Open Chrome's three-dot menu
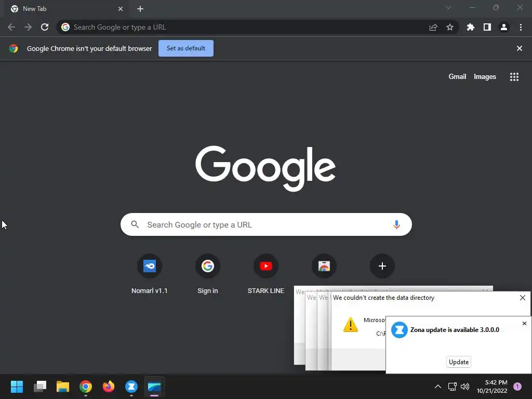The image size is (532, 399). click(521, 27)
